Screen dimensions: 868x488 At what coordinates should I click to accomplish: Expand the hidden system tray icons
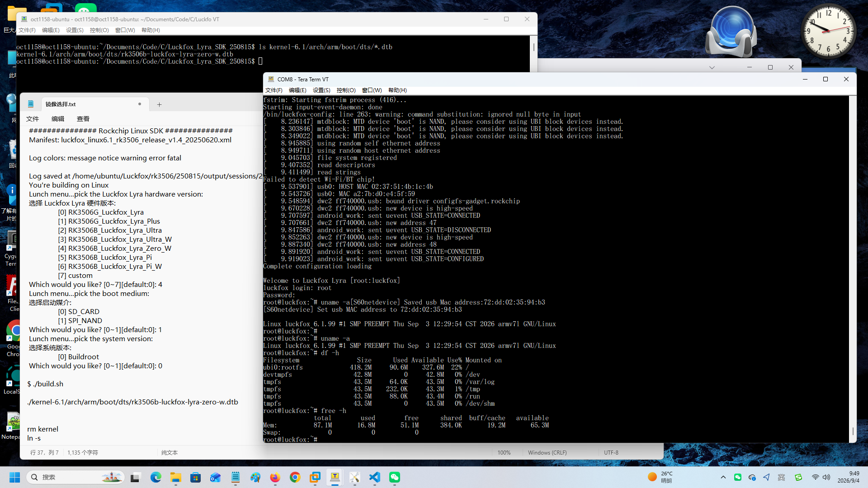coord(723,477)
